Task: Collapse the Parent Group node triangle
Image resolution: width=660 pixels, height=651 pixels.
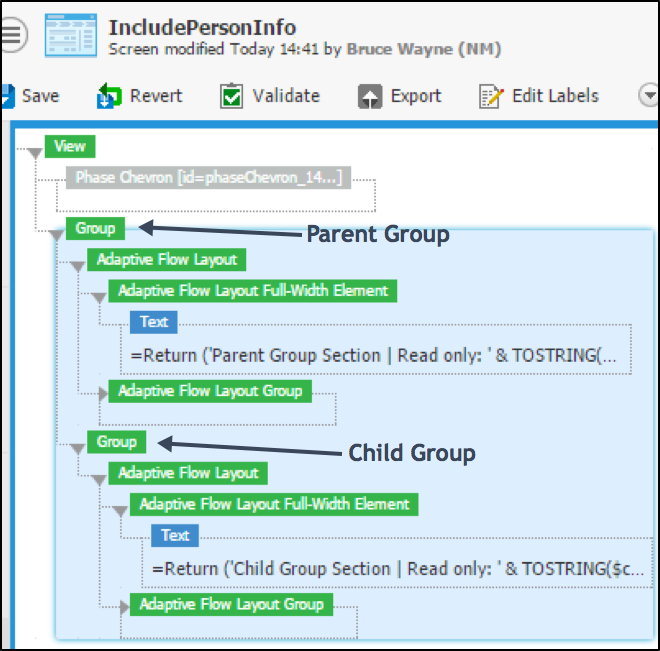Action: point(56,234)
